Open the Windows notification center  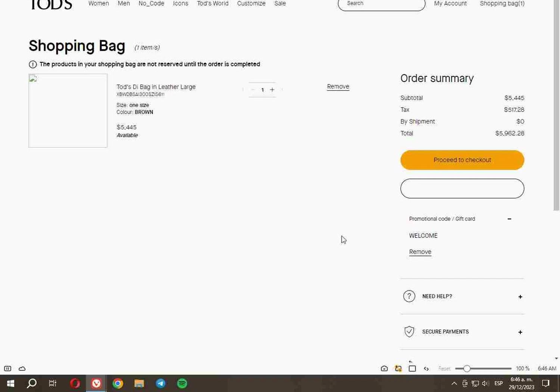click(x=546, y=383)
